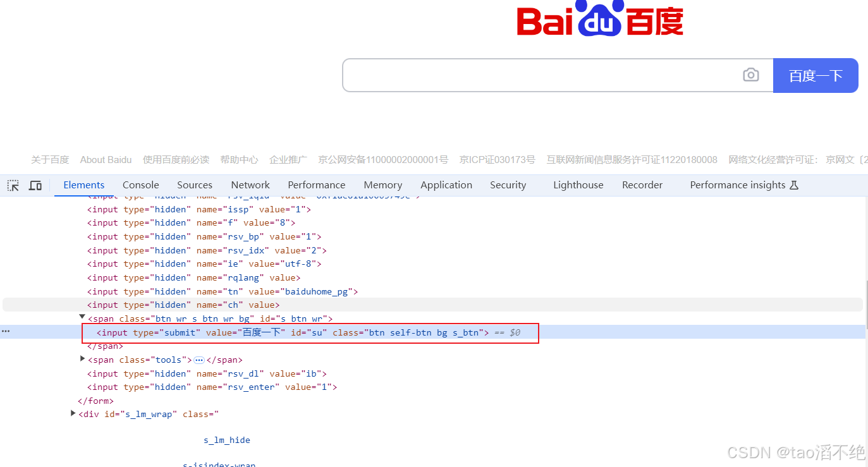This screenshot has height=467, width=868.
Task: Click the class "btn self-btn bg s_btn" attribute
Action: pos(408,332)
